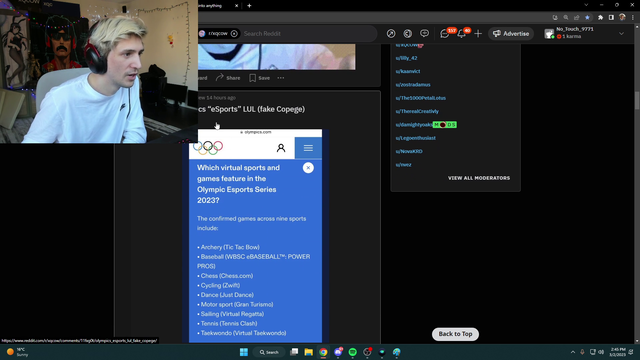The image size is (640, 360).
Task: Share the post above
Action: pyautogui.click(x=228, y=78)
